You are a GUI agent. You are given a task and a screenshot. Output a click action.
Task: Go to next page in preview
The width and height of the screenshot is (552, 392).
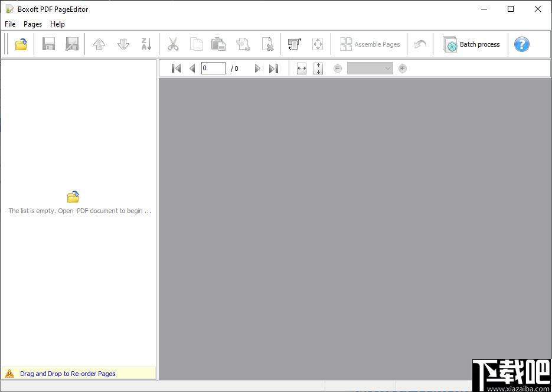[x=257, y=68]
